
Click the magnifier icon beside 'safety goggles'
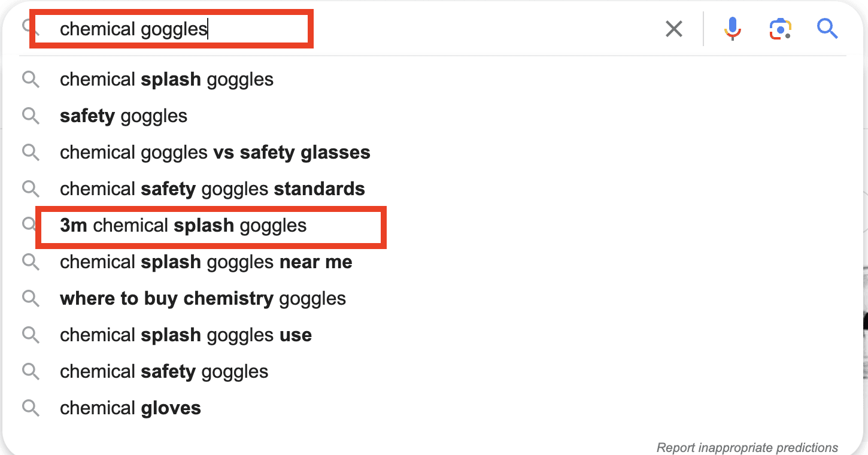pos(31,116)
